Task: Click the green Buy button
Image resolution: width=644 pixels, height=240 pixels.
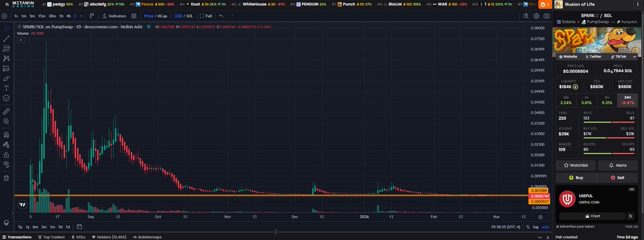Action: coord(576,177)
